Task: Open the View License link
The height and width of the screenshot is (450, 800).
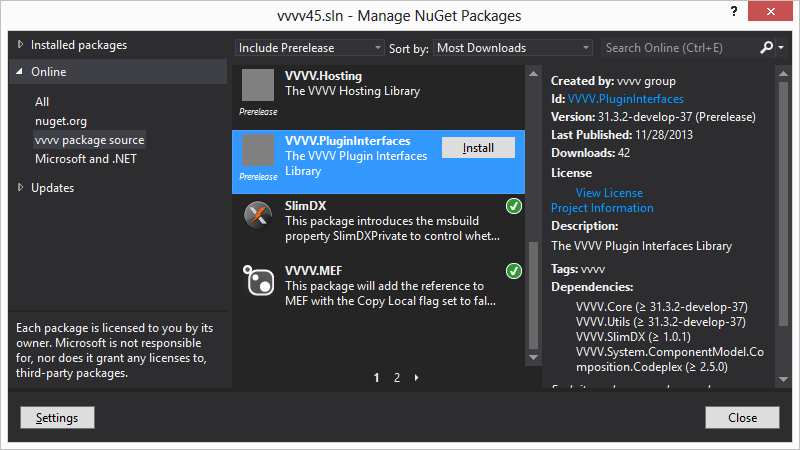Action: point(609,193)
